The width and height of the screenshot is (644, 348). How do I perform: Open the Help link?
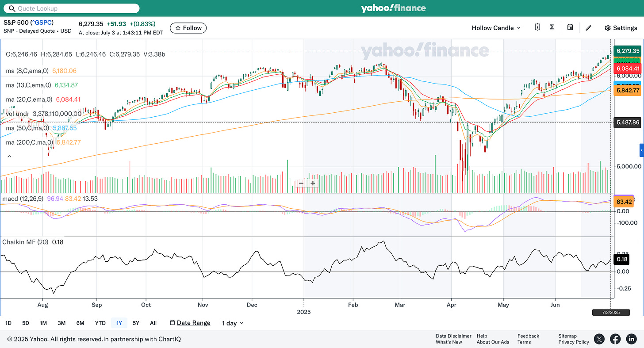point(482,336)
